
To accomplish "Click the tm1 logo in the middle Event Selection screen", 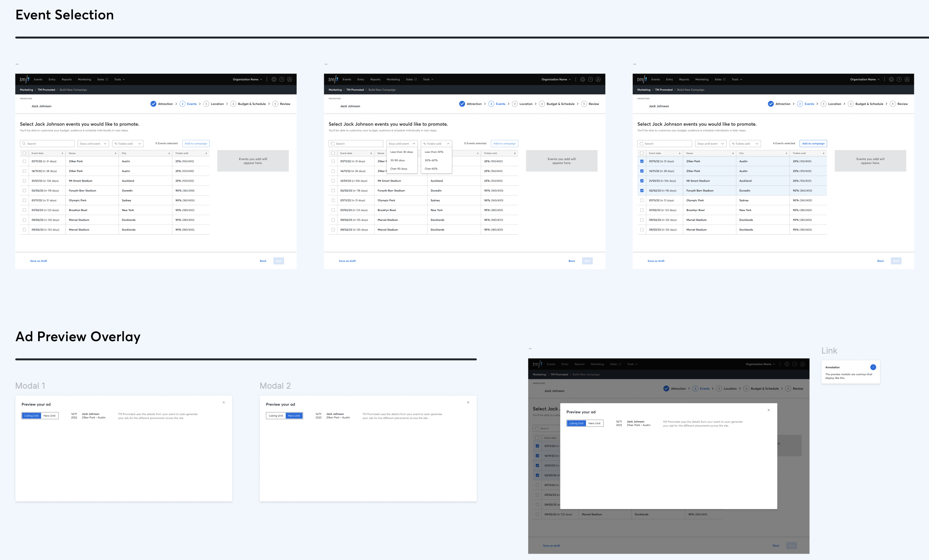I will tap(333, 79).
